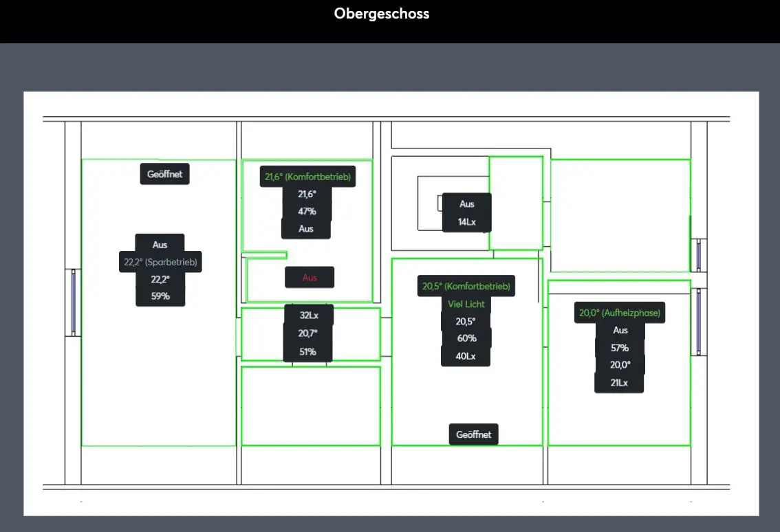Open the 40Lx light sensor value

tap(466, 356)
